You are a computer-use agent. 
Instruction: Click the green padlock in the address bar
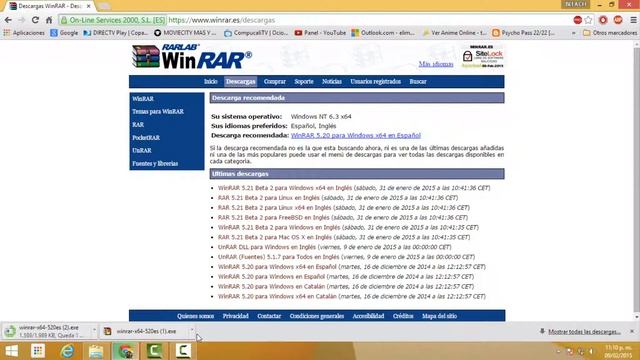[64, 20]
